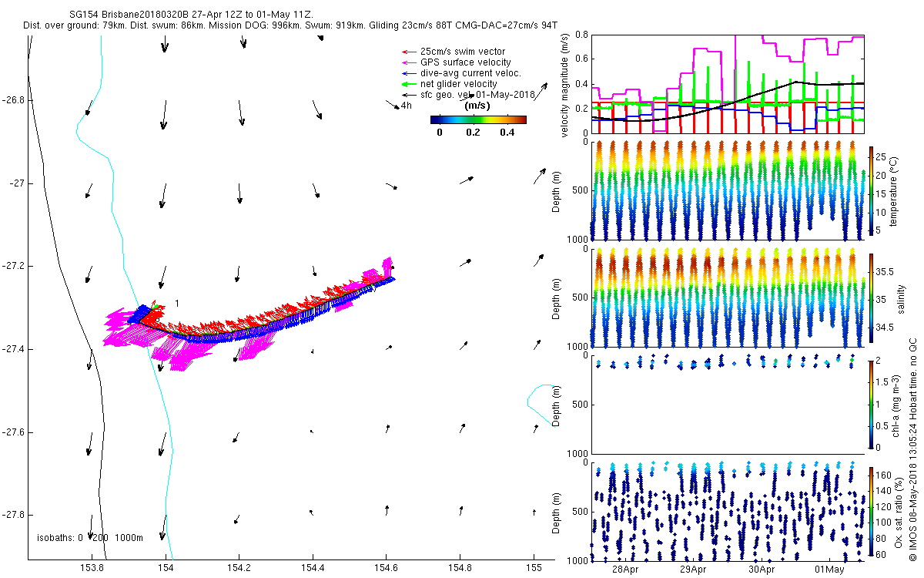The height and width of the screenshot is (578, 924).
Task: Click the 'Depth (m)' label of the temperature panel
Action: coord(557,190)
